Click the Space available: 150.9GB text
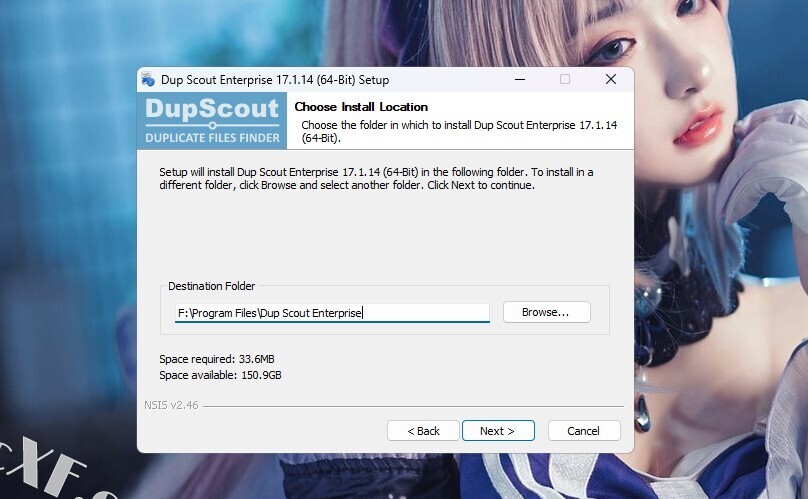The height and width of the screenshot is (499, 808). [221, 375]
